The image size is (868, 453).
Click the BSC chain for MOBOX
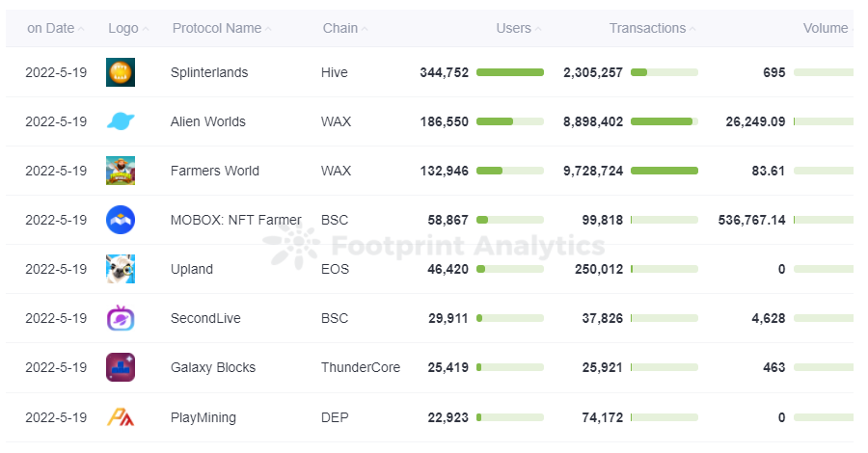coord(335,220)
